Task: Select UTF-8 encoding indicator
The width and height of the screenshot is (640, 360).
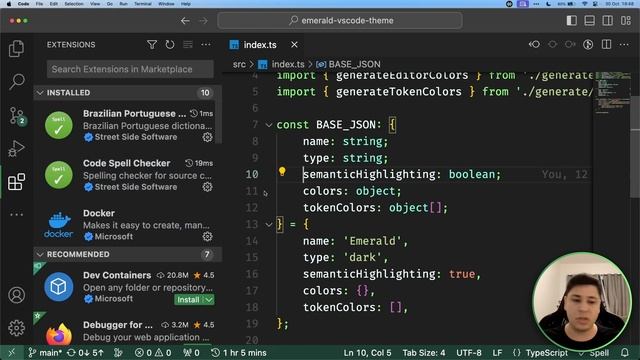Action: coord(469,353)
